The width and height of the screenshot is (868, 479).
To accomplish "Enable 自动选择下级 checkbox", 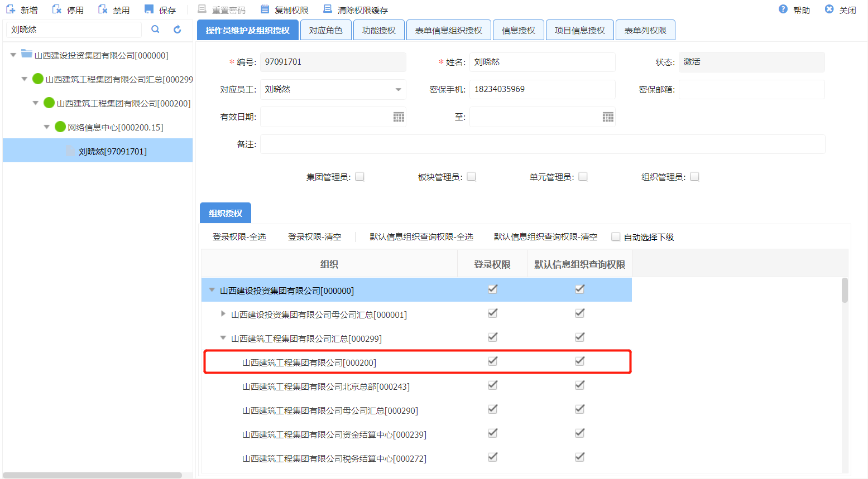I will 616,237.
